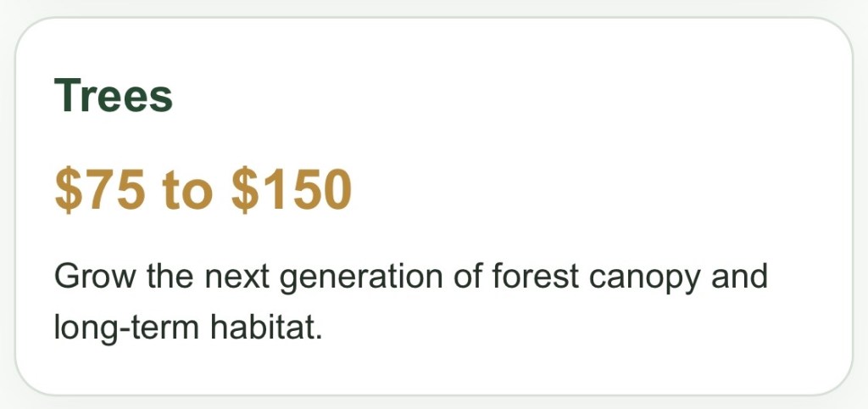Screen dimensions: 868x409
Task: Click the empty white area right of Trees heading
Action: pyautogui.click(x=509, y=95)
